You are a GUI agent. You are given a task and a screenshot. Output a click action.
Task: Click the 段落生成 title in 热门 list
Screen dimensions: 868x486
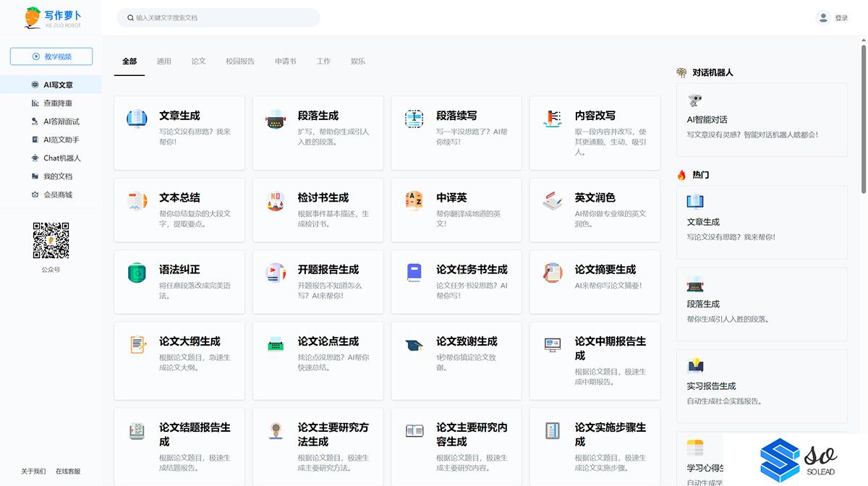[703, 304]
